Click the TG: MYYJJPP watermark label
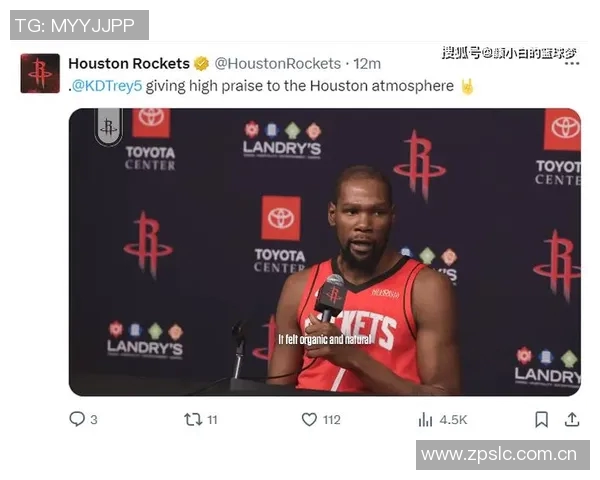This screenshot has width=600, height=480. [79, 25]
